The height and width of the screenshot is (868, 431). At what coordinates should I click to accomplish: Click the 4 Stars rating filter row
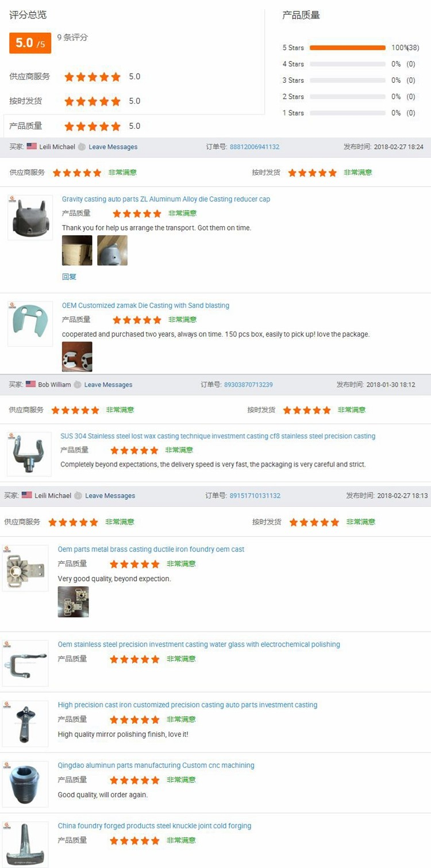tap(349, 64)
